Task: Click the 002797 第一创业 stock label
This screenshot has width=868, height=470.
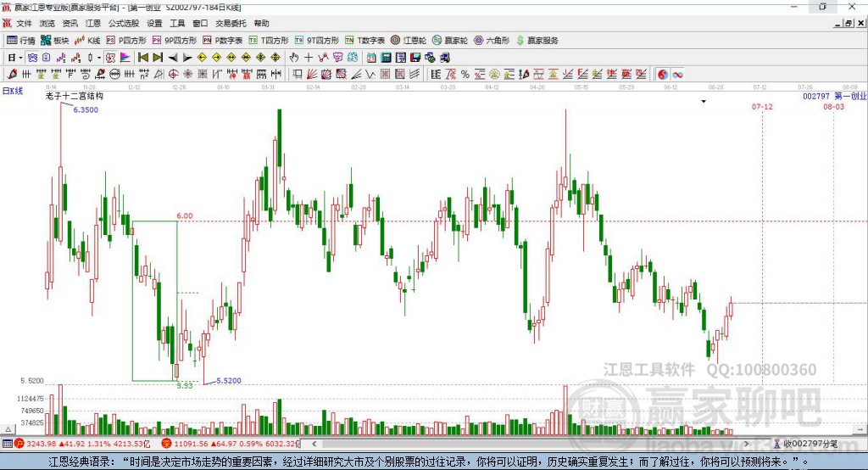Action: 835,97
